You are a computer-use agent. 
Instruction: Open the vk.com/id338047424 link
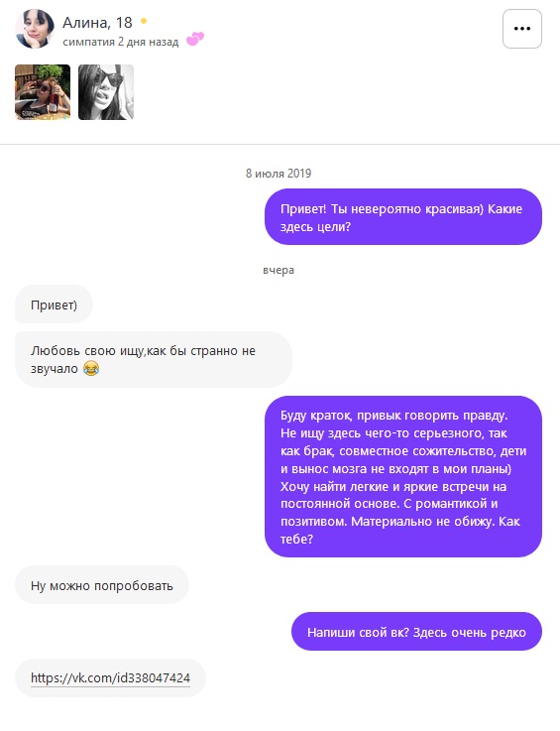[x=110, y=677]
